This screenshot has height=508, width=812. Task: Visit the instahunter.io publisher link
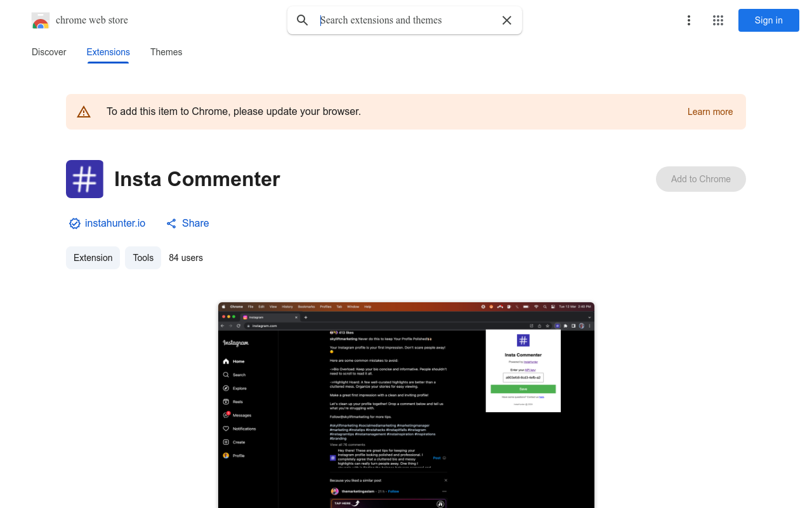tap(115, 224)
